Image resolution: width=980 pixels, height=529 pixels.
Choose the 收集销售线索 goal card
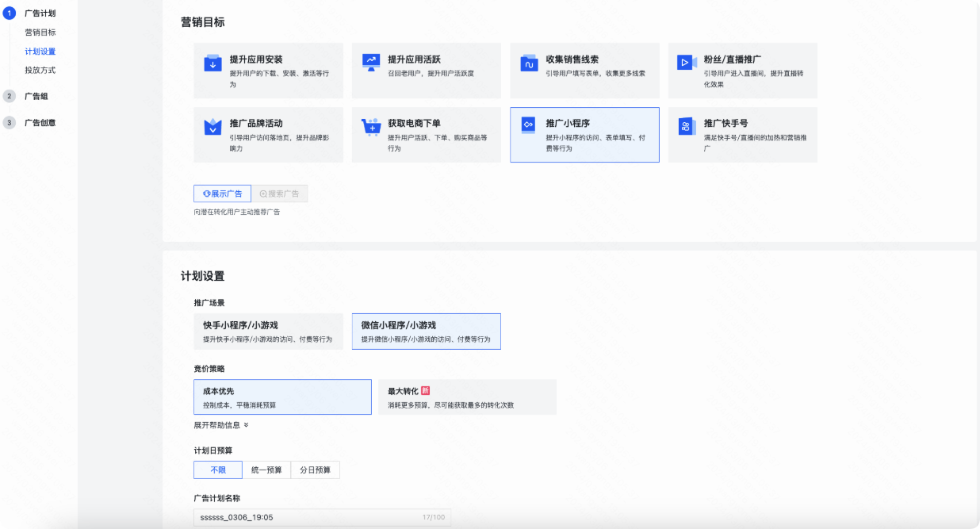pyautogui.click(x=584, y=71)
